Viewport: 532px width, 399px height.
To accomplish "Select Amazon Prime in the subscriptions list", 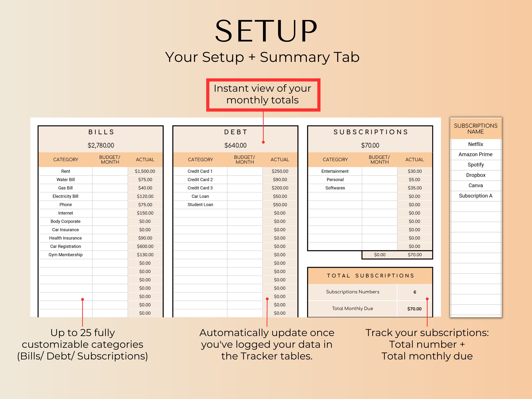I will [x=475, y=154].
